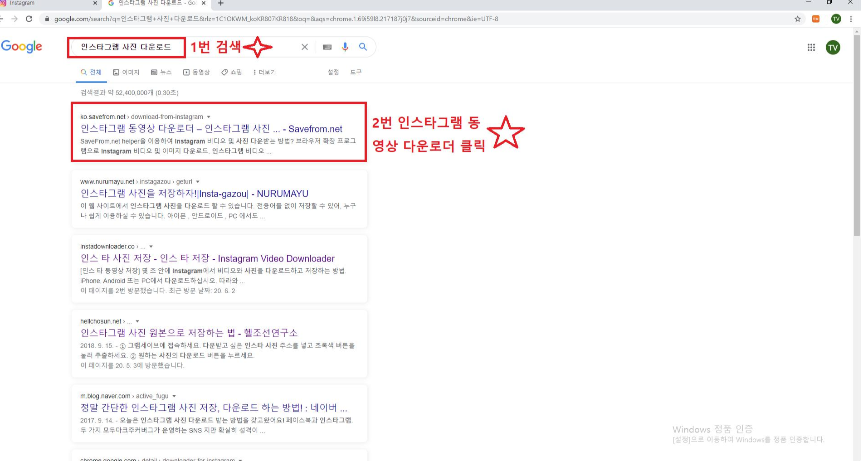The height and width of the screenshot is (461, 868).
Task: Close the Instagram browser tab
Action: 95,3
